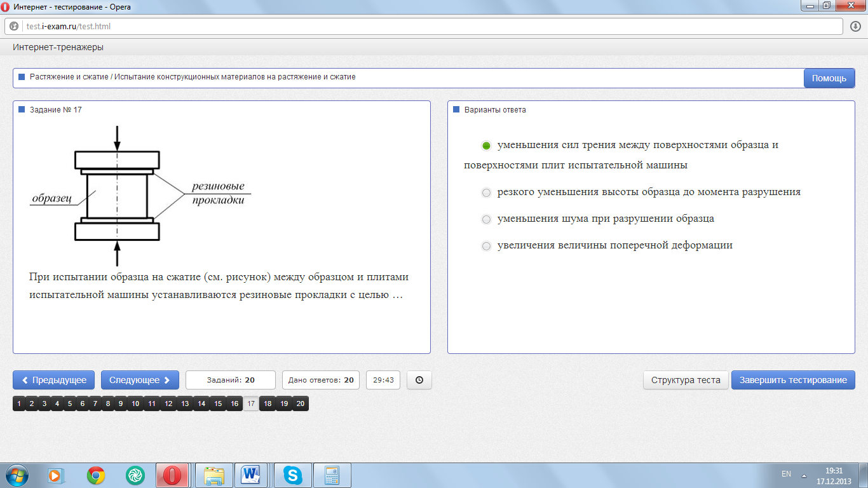868x488 pixels.
Task: Open Windows Media Player from taskbar
Action: (x=55, y=475)
